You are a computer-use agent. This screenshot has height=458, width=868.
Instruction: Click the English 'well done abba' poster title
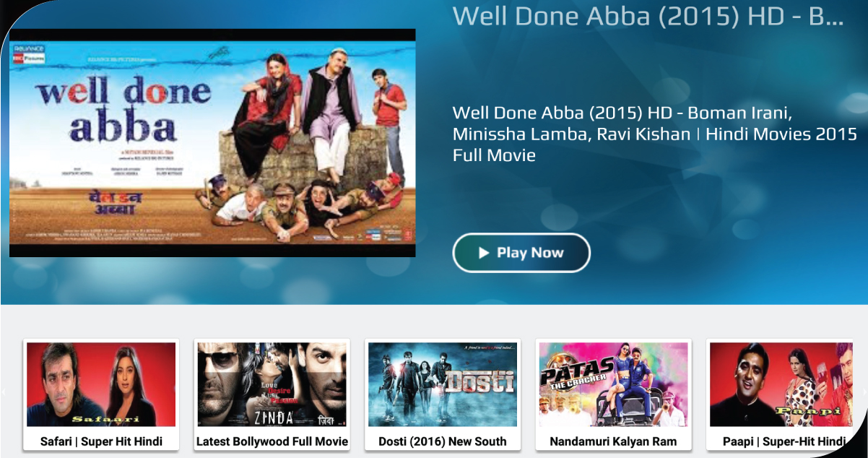tap(123, 108)
